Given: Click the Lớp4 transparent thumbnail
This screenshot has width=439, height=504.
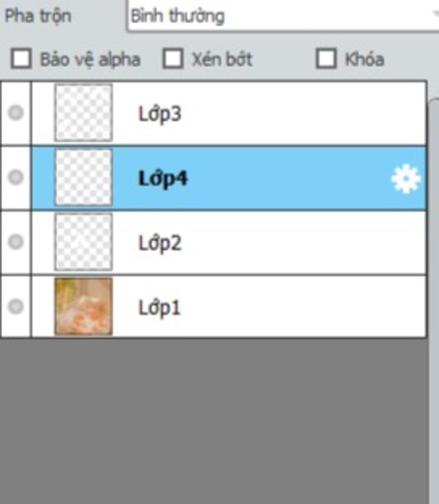Looking at the screenshot, I should [84, 178].
